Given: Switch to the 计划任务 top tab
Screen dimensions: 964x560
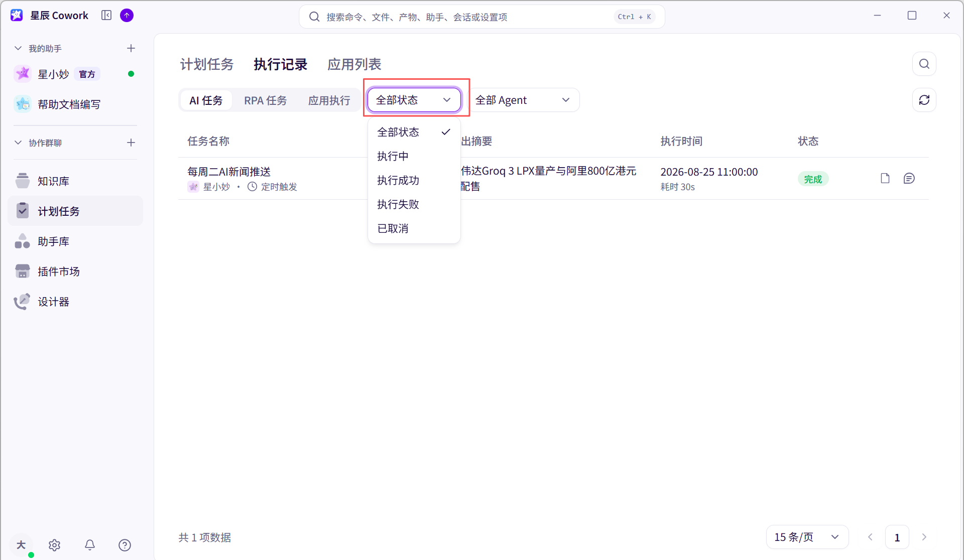Looking at the screenshot, I should pyautogui.click(x=207, y=64).
